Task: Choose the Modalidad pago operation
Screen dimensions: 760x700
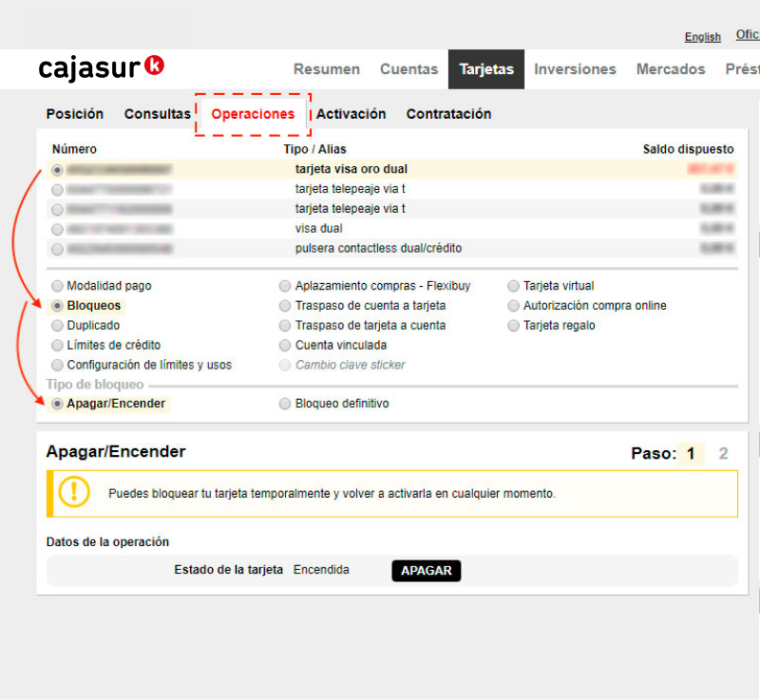Action: click(58, 286)
